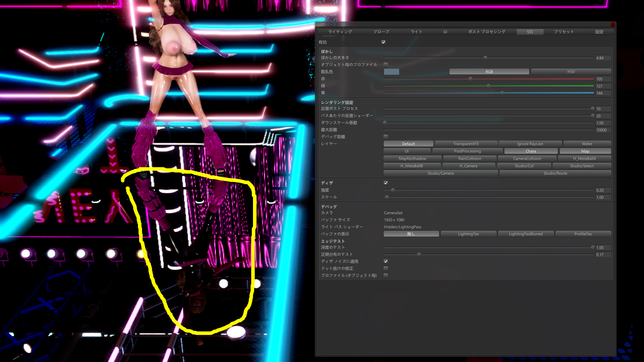Click the 正規分布のテスト slider handle
This screenshot has width=644, height=362.
click(x=419, y=254)
